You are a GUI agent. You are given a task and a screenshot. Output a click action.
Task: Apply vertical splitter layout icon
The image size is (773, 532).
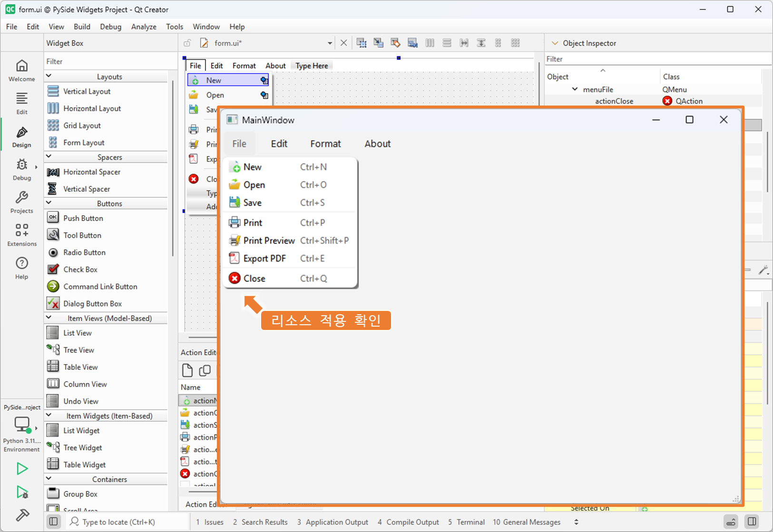[x=481, y=43]
